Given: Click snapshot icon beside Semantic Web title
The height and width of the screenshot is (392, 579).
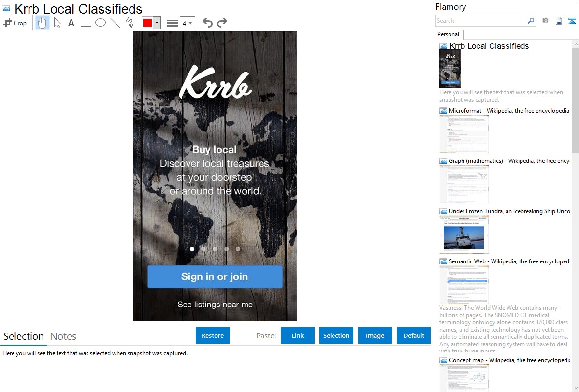Looking at the screenshot, I should click(x=444, y=261).
